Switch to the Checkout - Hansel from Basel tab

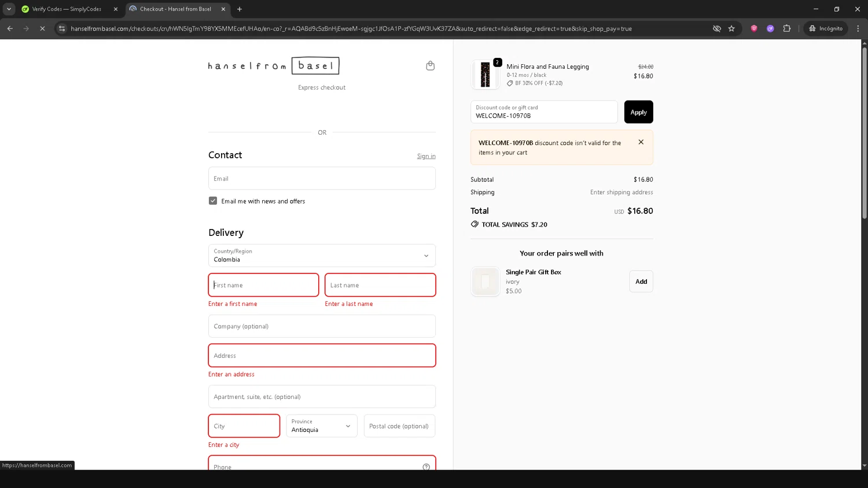pyautogui.click(x=176, y=9)
